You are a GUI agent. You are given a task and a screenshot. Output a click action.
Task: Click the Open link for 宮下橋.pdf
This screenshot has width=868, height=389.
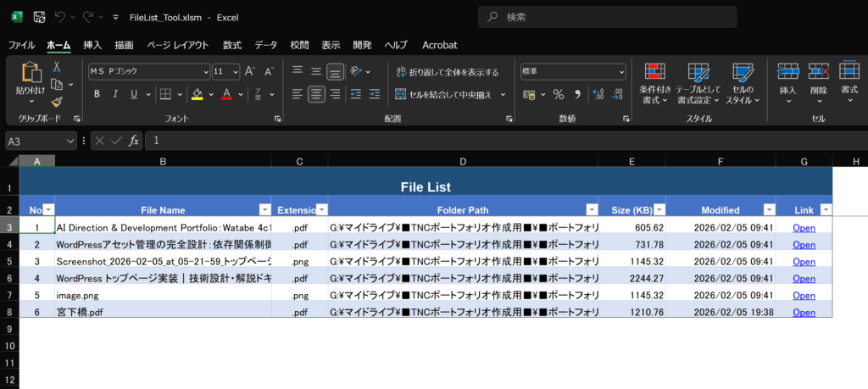[804, 313]
